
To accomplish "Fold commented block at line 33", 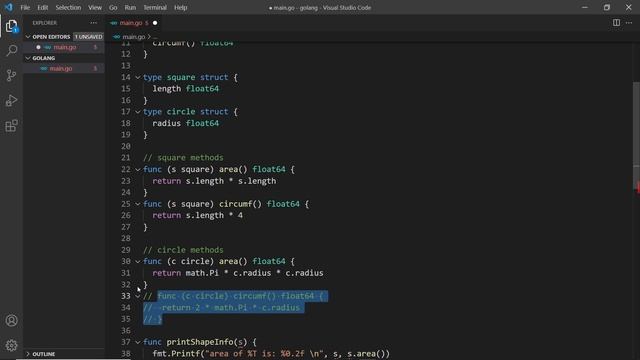I will click(x=138, y=296).
